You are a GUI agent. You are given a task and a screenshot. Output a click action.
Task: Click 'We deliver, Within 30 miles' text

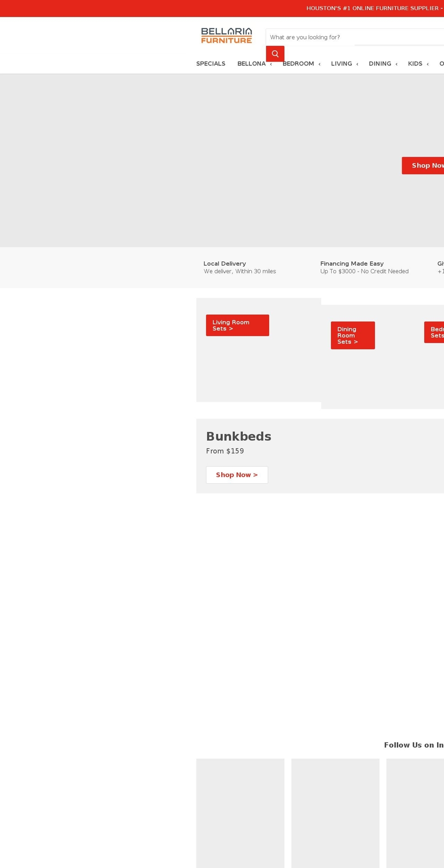[240, 272]
